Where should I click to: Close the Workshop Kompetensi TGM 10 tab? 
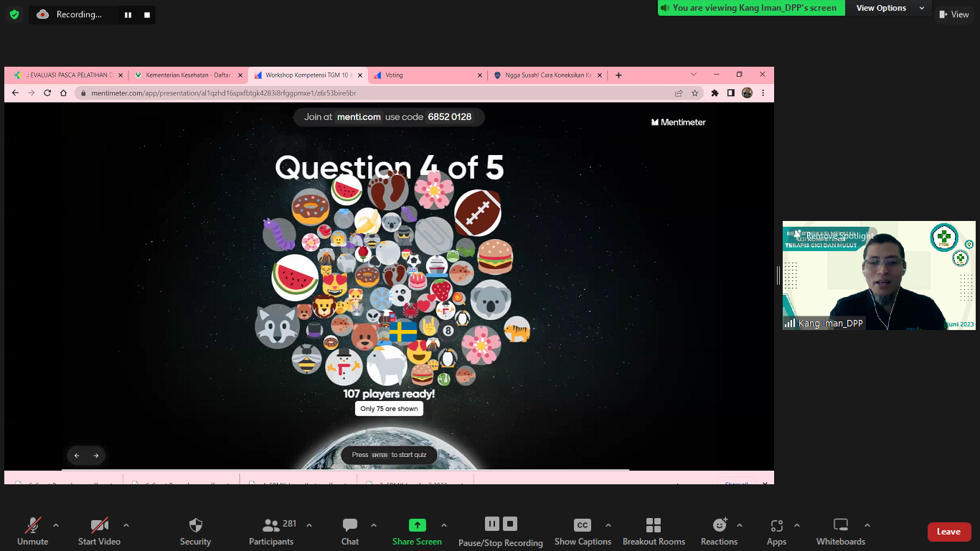(x=359, y=75)
